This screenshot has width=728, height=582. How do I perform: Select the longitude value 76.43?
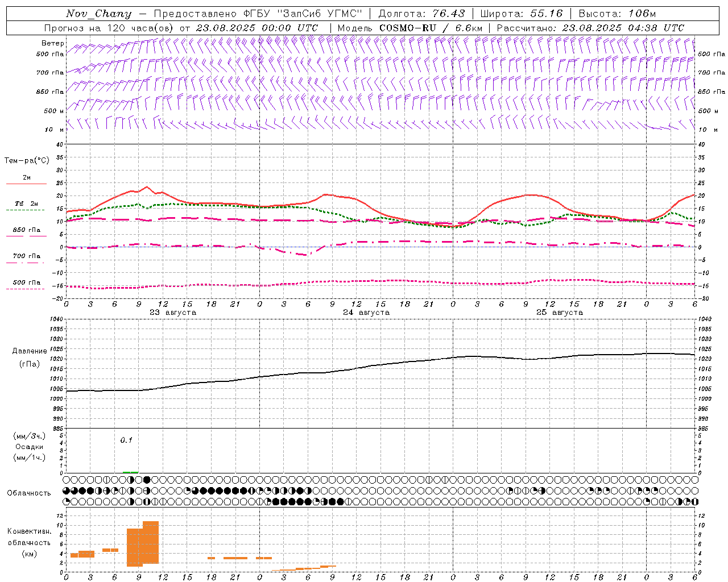(448, 14)
